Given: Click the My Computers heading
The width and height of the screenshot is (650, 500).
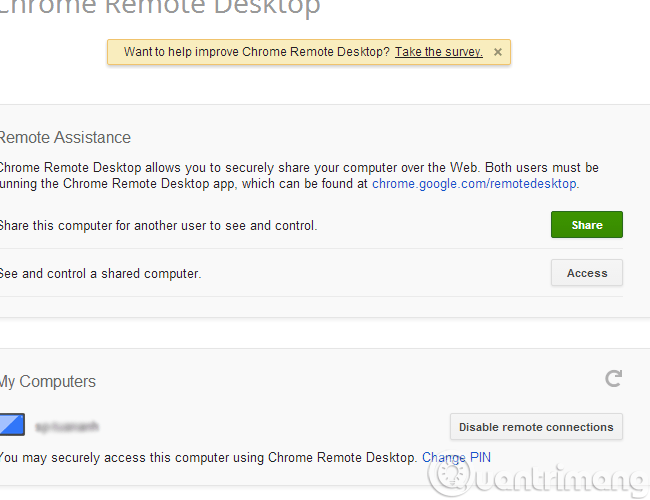Looking at the screenshot, I should coord(48,381).
